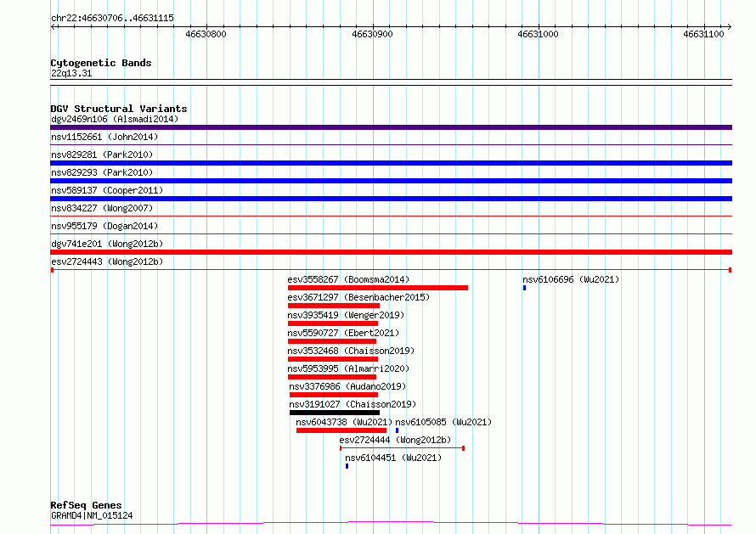Click the chr22:46630706..46631115 region label
Image resolution: width=756 pixels, height=534 pixels.
click(x=112, y=19)
